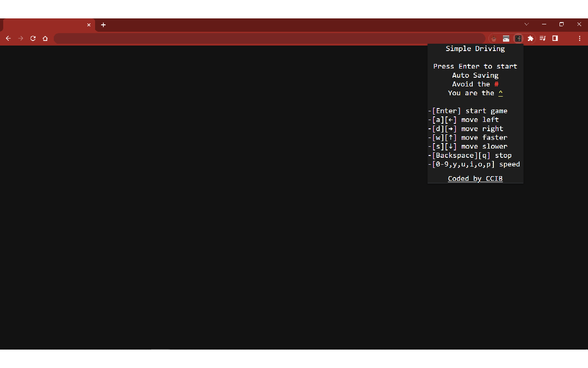This screenshot has height=368, width=588.
Task: Open the Extensions puzzle piece menu
Action: [531, 39]
